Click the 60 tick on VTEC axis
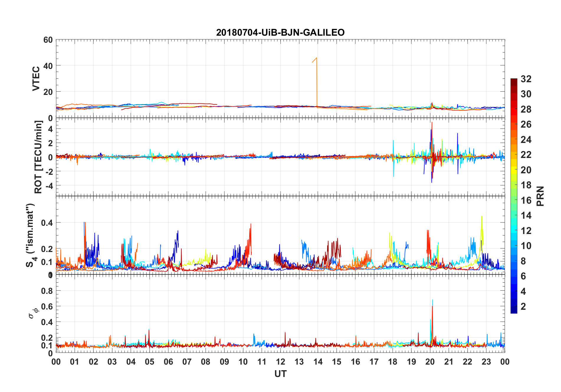Image resolution: width=561 pixels, height=392 pixels. point(48,40)
